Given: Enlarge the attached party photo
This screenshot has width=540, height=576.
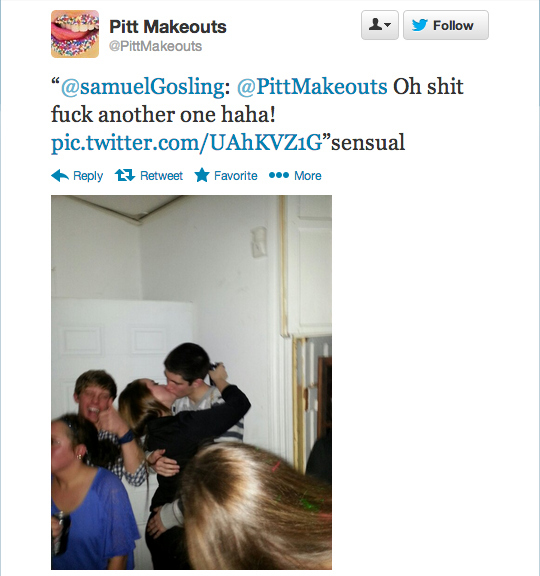Looking at the screenshot, I should pyautogui.click(x=191, y=382).
